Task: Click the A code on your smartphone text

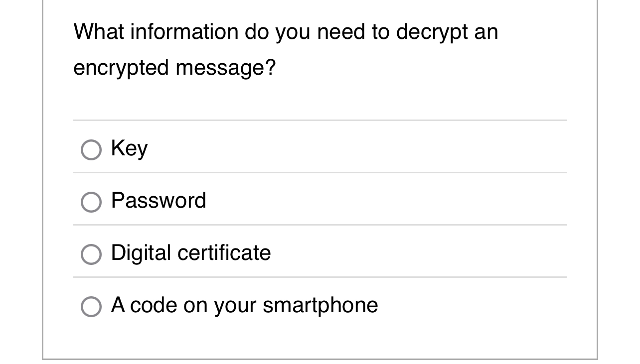Action: [244, 305]
